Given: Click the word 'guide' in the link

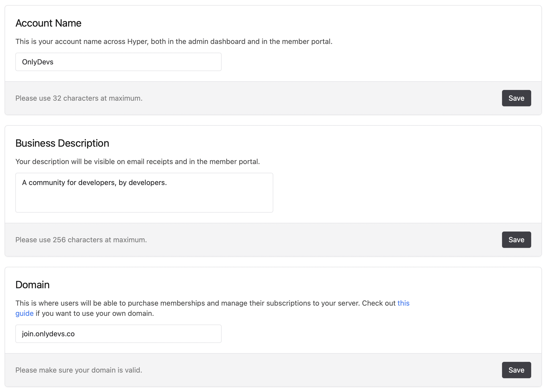Looking at the screenshot, I should [25, 313].
